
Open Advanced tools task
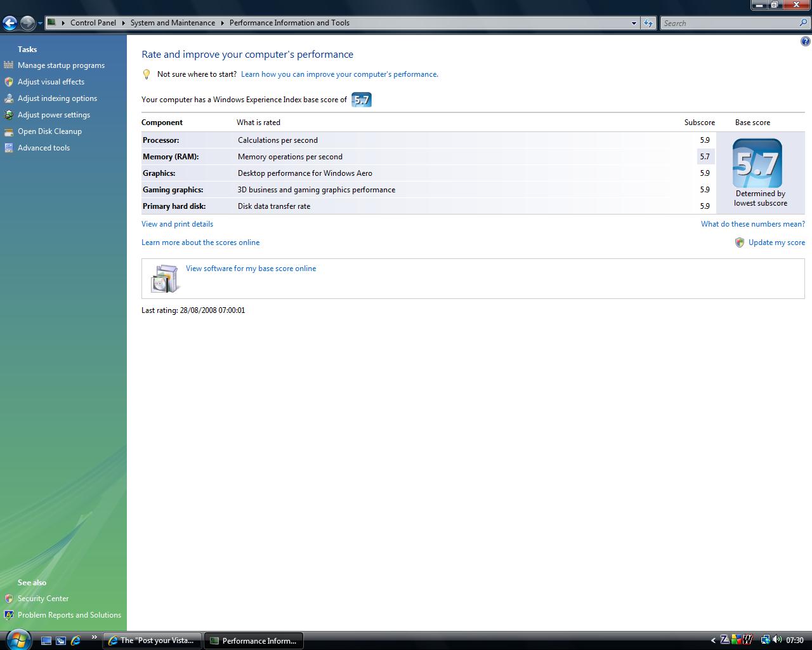[x=44, y=148]
